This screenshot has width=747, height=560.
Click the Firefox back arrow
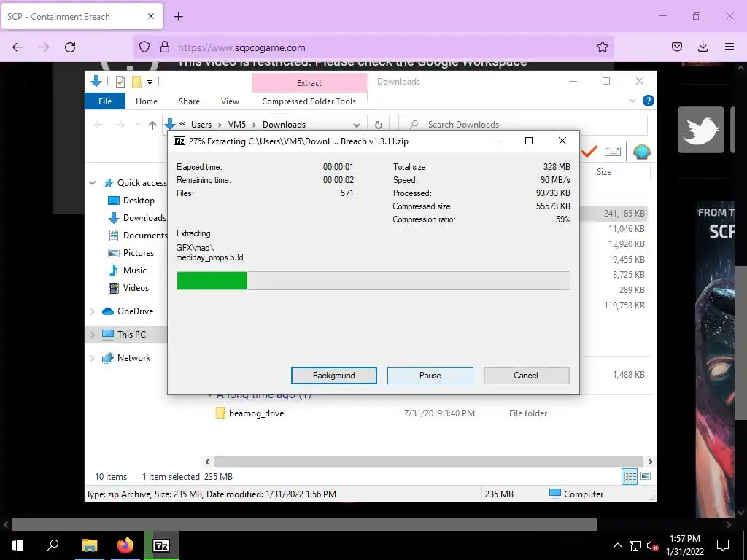(18, 47)
